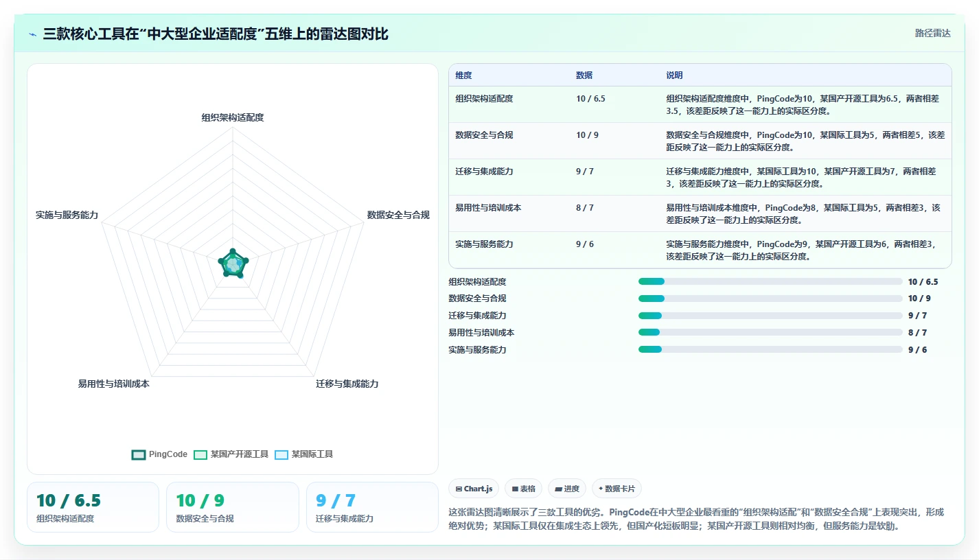
Task: Click the table value 10 / 9
Action: coord(587,135)
